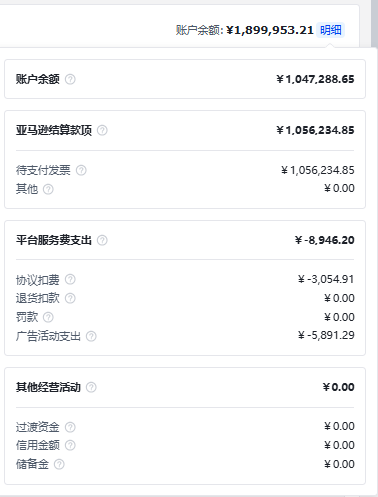Viewport: 378px width, 497px height.
Task: Click the help icon next to 待支付发票
Action: point(81,170)
